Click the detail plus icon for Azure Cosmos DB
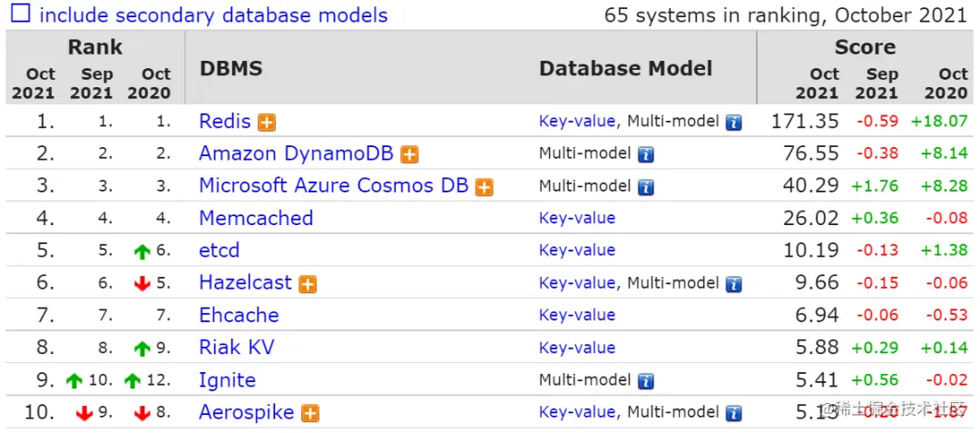The width and height of the screenshot is (980, 433). click(485, 187)
